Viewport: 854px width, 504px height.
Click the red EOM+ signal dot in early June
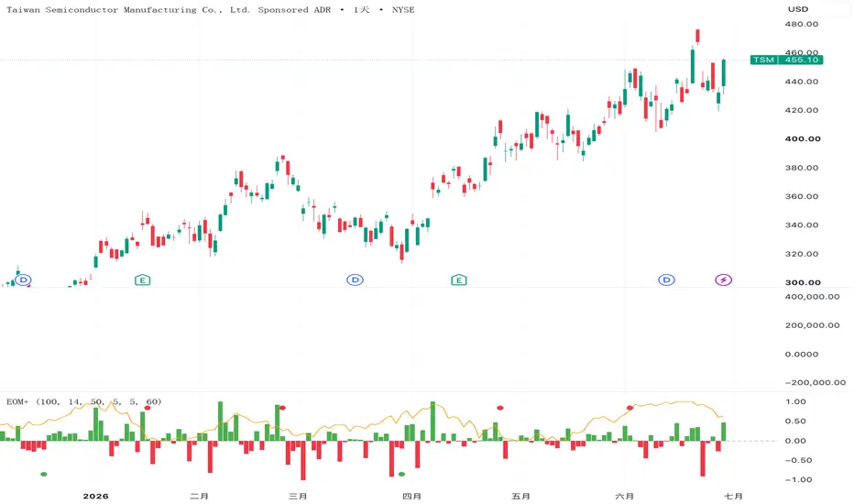point(630,408)
